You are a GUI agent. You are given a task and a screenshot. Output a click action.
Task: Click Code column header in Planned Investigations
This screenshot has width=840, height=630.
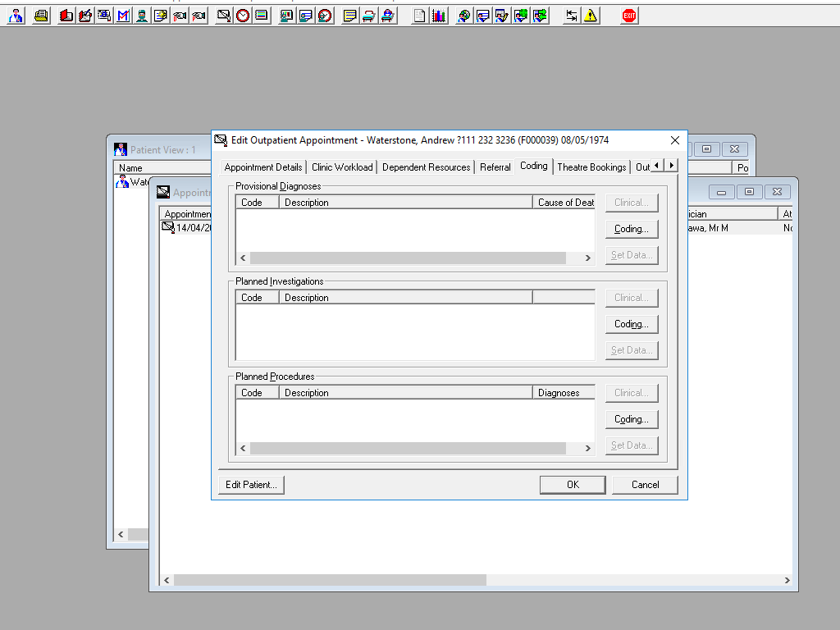click(258, 297)
